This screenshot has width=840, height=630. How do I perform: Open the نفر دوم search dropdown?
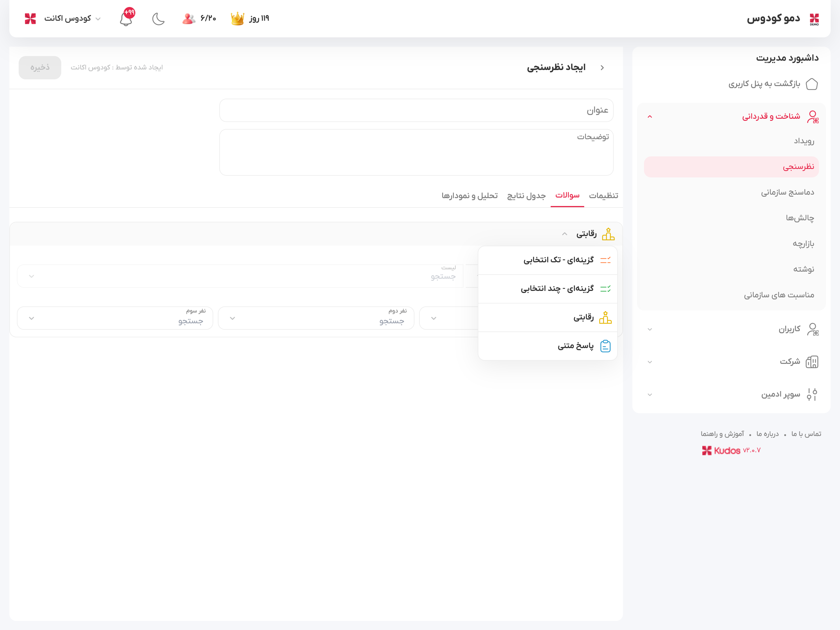coord(316,318)
